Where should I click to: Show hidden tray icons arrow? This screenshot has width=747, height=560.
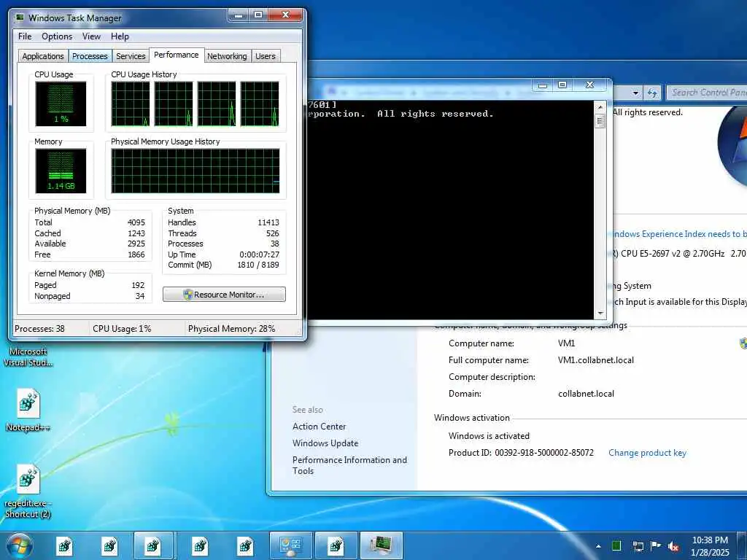click(x=598, y=546)
